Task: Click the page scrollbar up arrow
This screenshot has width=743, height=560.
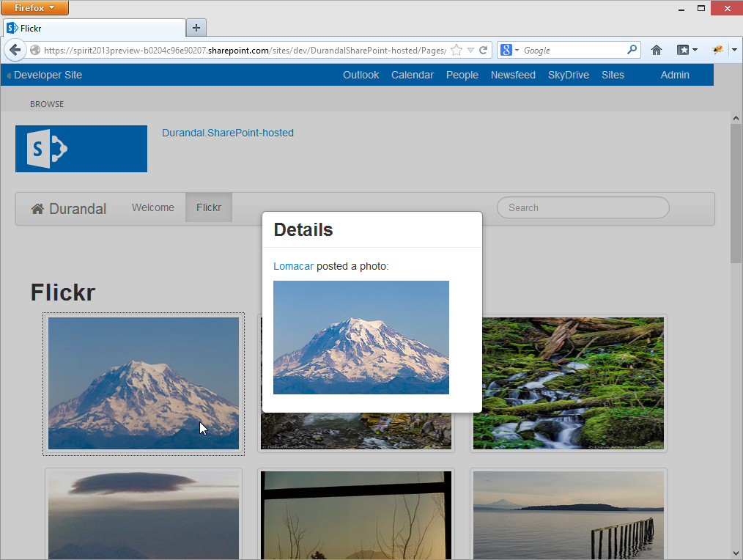Action: (736, 118)
